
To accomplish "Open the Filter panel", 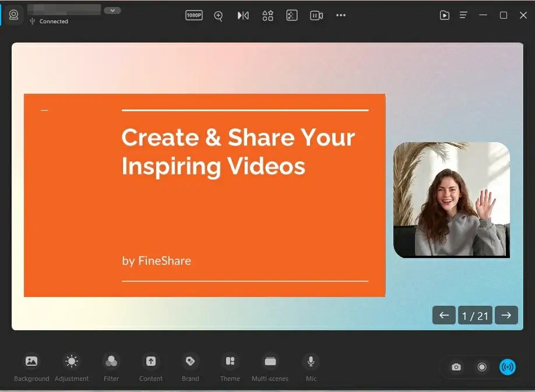I will (111, 366).
